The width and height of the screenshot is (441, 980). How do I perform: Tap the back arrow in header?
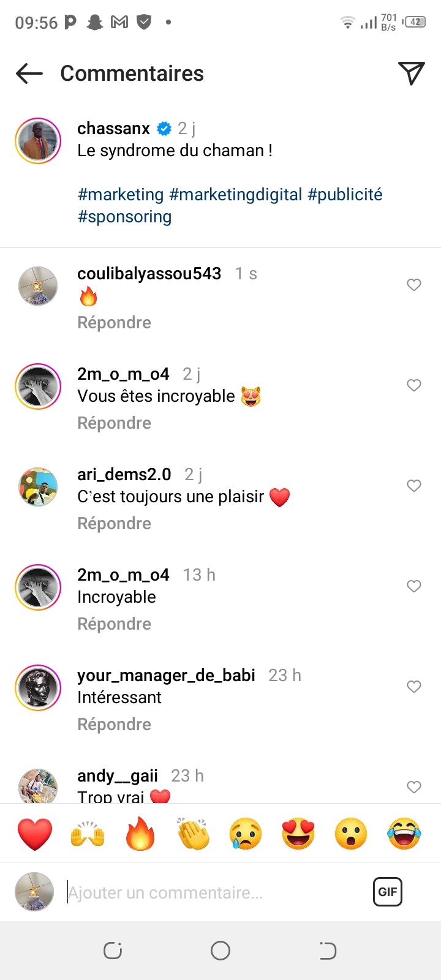[29, 74]
